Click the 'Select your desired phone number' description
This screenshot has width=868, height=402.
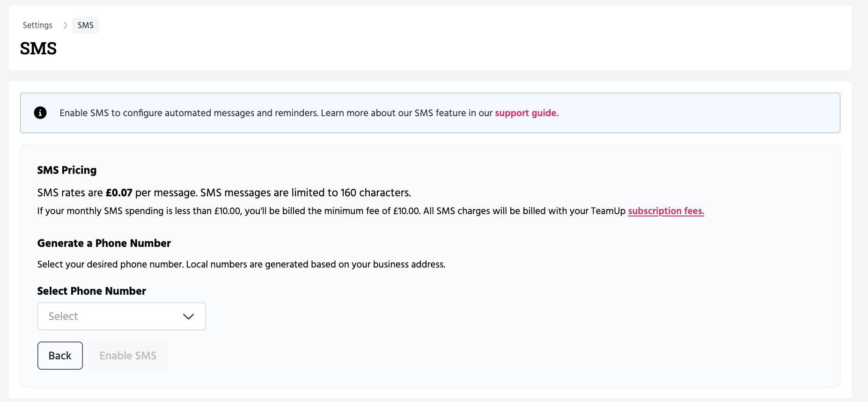[110, 264]
